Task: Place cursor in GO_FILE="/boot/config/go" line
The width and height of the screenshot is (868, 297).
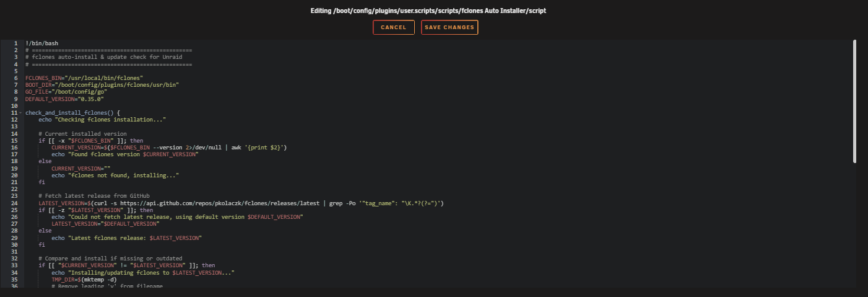Action: (66, 92)
